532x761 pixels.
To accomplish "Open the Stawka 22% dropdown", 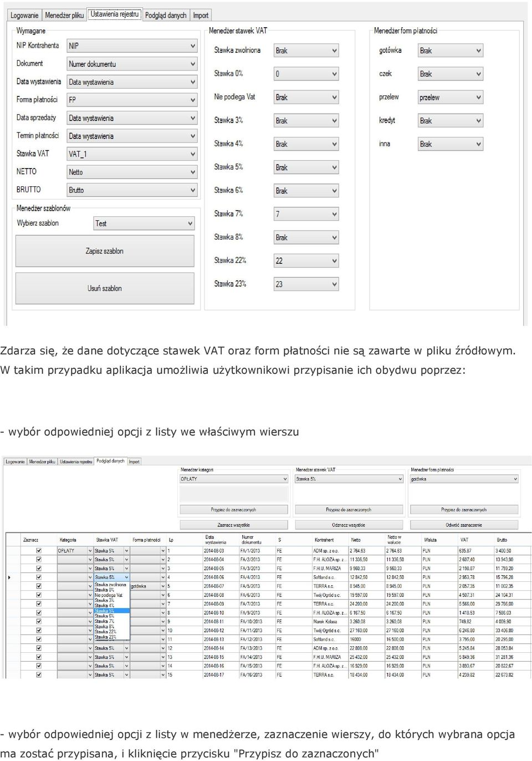I will 306,261.
